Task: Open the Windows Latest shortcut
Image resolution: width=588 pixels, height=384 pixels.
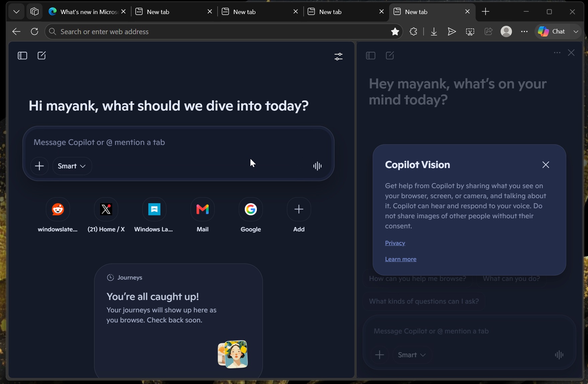Action: coord(154,215)
